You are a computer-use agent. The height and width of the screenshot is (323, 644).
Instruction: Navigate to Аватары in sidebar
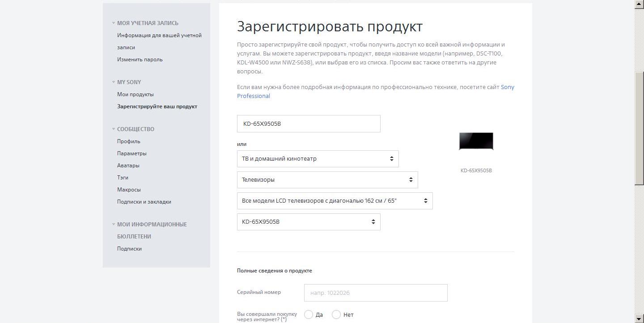[128, 166]
